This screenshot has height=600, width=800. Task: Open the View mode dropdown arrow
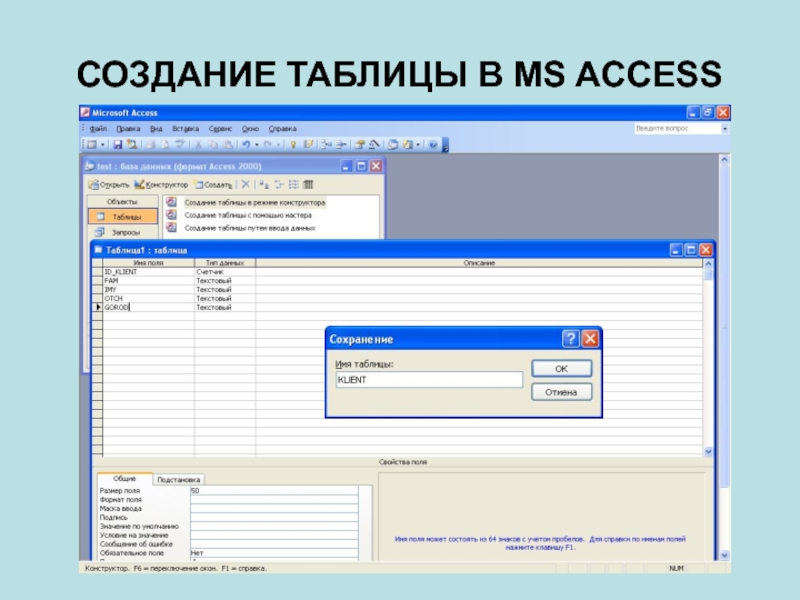point(103,145)
